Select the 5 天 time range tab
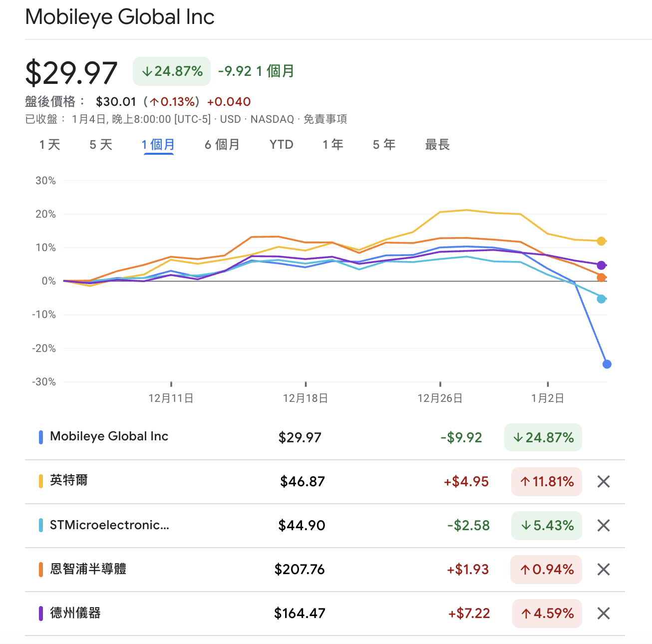 pos(101,145)
